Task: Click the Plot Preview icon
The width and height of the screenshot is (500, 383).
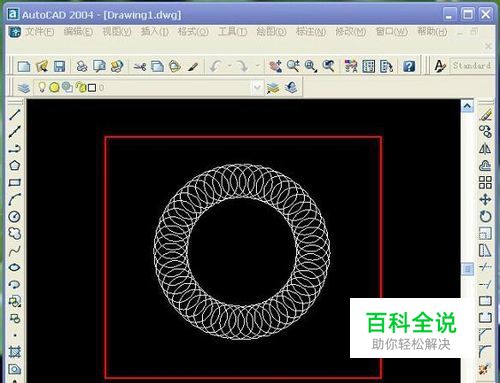Action: (99, 66)
